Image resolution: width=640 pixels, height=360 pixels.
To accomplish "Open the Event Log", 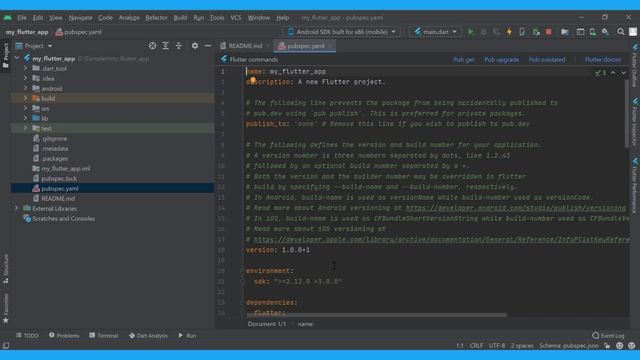I will click(608, 336).
